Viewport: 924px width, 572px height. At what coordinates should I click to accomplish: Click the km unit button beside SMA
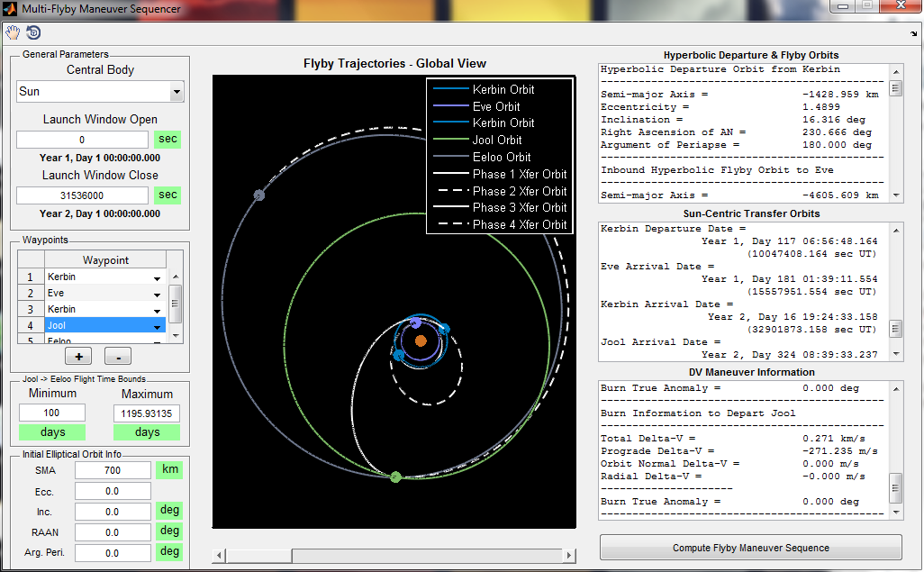click(168, 469)
